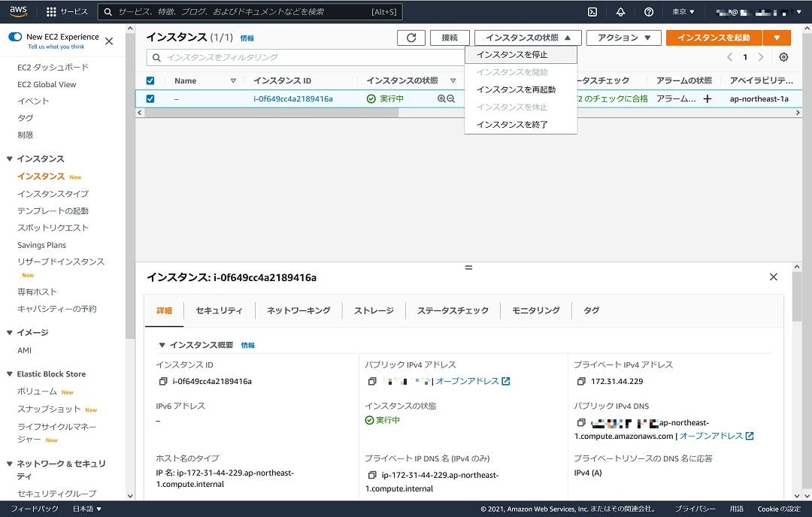Go to EC2 ダッシュボード in sidebar
Image resolution: width=812 pixels, height=517 pixels.
click(53, 68)
